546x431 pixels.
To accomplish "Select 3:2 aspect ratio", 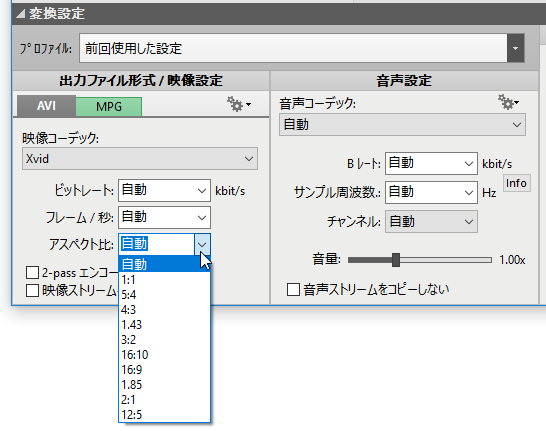I will click(164, 339).
